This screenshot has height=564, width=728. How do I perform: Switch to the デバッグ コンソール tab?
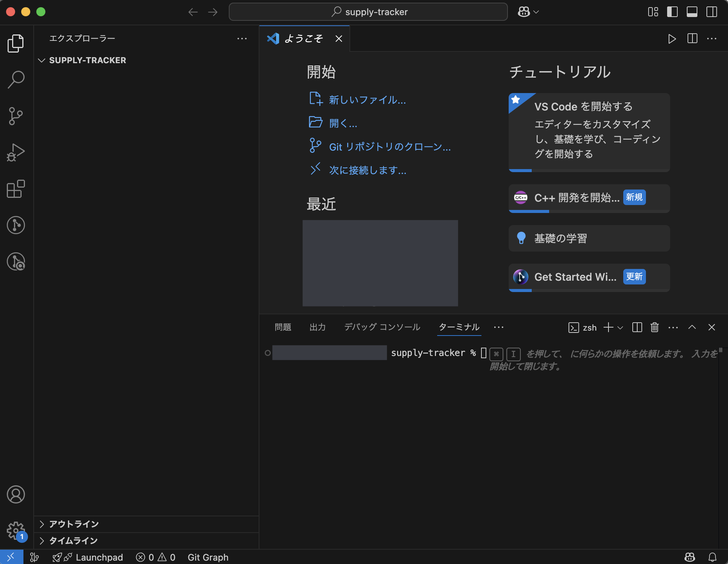click(x=381, y=327)
